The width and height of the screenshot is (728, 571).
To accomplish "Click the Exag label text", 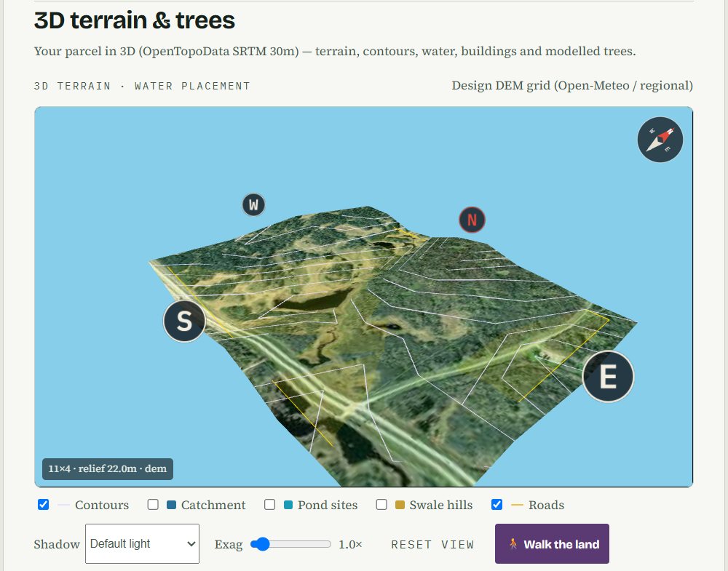I will click(x=229, y=545).
